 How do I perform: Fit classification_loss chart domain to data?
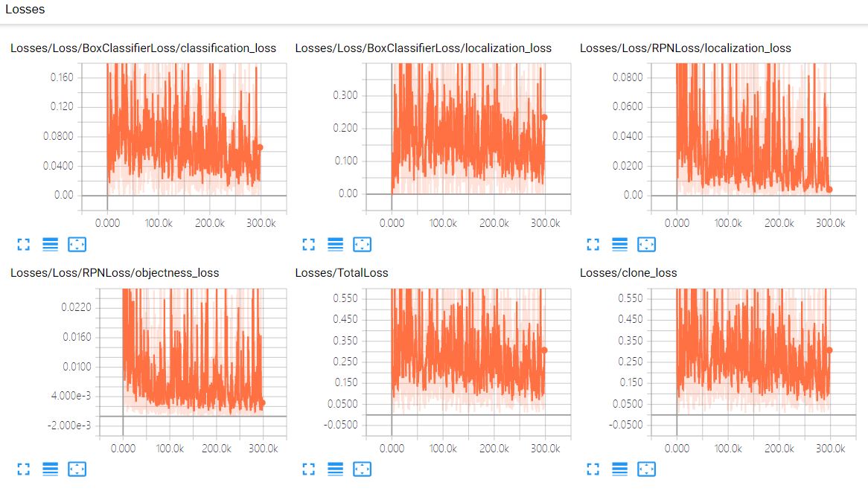tap(77, 244)
